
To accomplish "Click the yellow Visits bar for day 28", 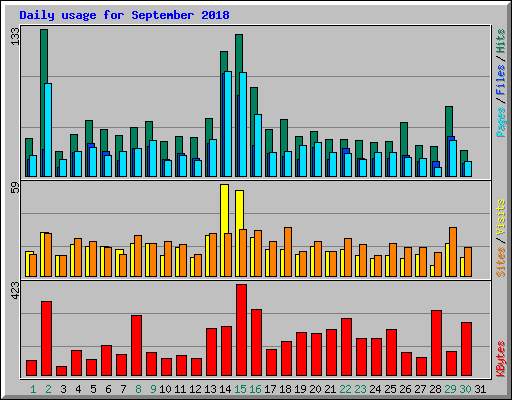I will 432,271.
